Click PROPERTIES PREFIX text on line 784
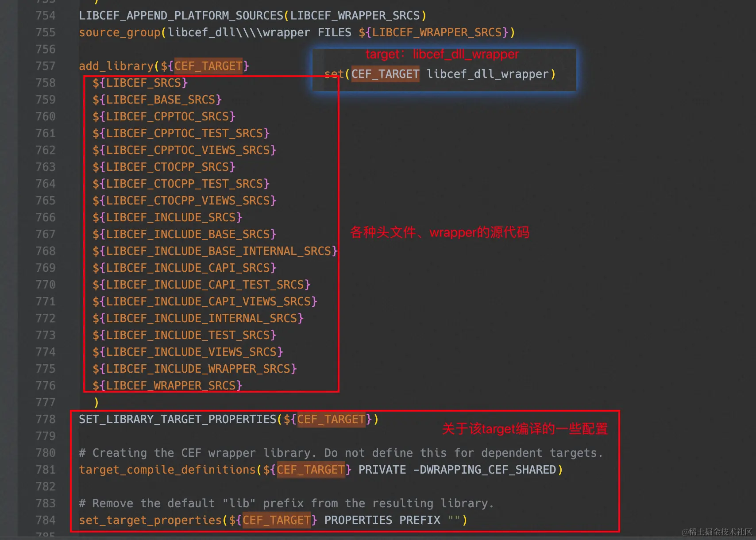Screen dimensions: 756x540 (382, 520)
